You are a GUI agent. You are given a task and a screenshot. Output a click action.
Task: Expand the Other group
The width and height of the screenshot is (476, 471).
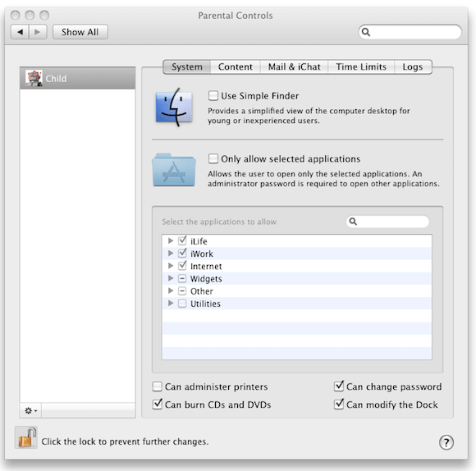click(171, 290)
